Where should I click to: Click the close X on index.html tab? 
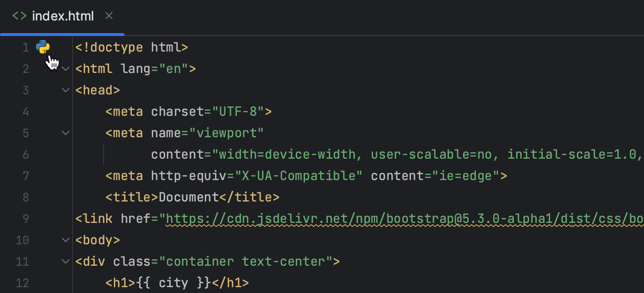click(x=108, y=16)
